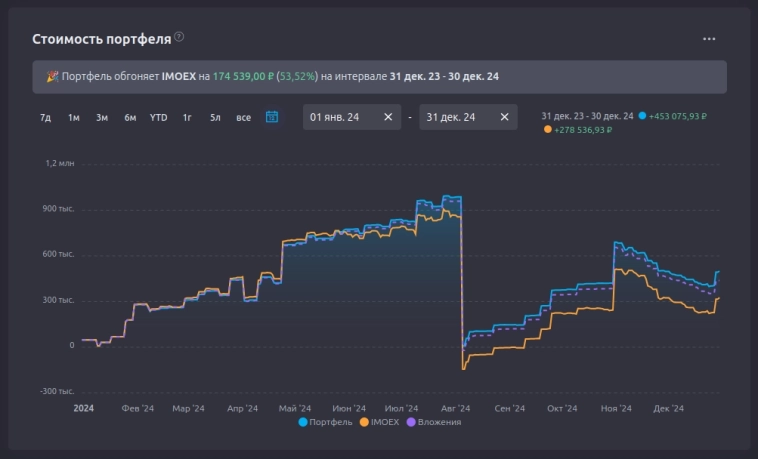Image resolution: width=758 pixels, height=459 pixels.
Task: Click the party popper emoji in banner
Action: tap(52, 76)
